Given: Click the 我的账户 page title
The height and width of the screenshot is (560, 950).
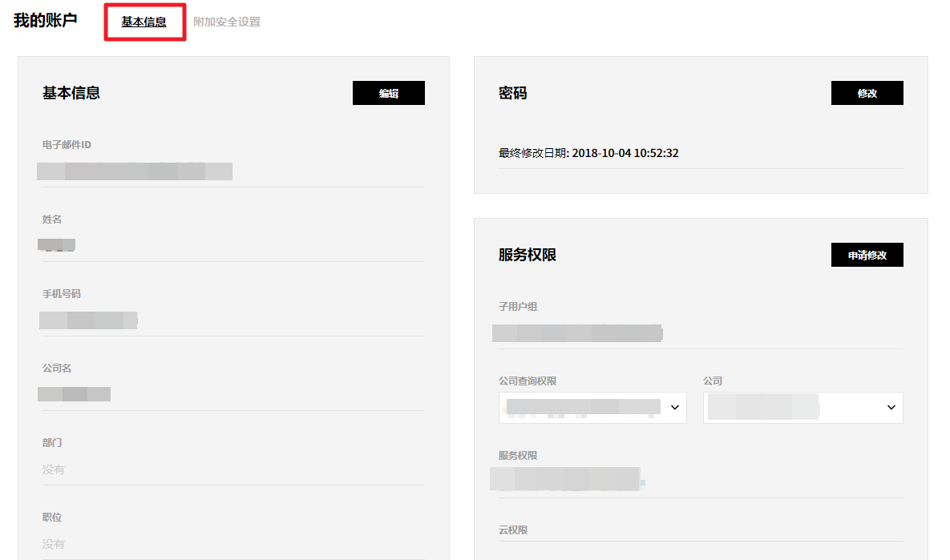Looking at the screenshot, I should [45, 21].
